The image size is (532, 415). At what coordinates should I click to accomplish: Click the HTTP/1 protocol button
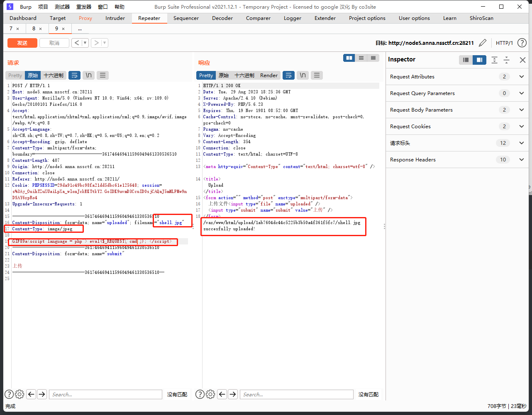coord(504,43)
